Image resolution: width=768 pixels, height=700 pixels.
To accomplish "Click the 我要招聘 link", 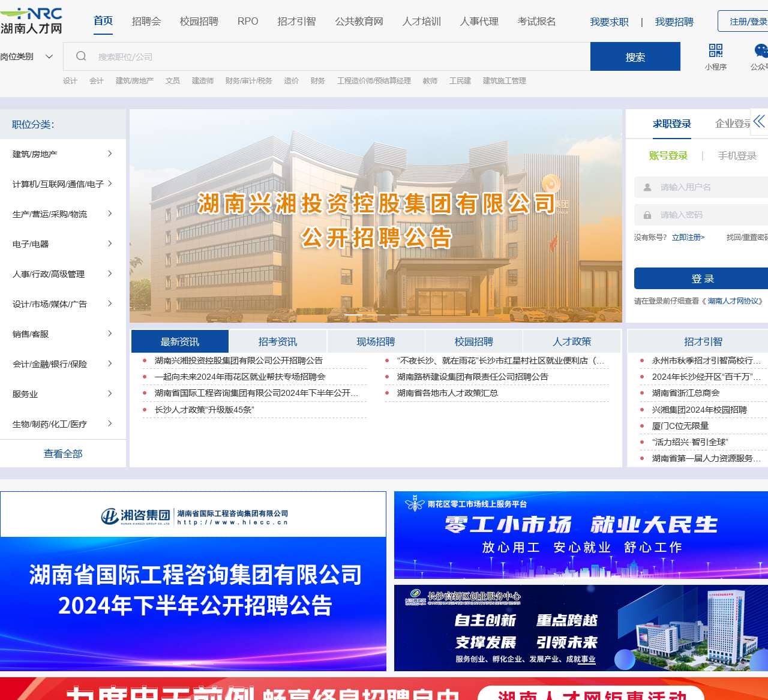I will [x=674, y=22].
